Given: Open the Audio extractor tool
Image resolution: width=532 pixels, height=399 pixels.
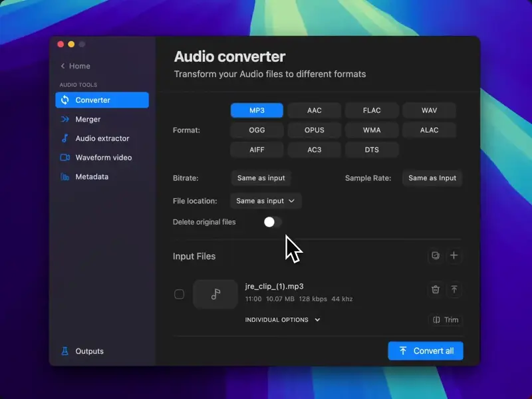Looking at the screenshot, I should 102,138.
